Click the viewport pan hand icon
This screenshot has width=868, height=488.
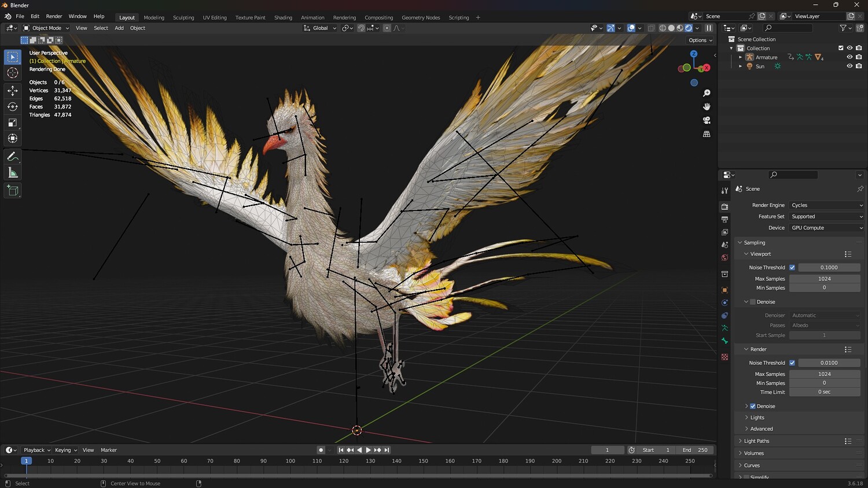pyautogui.click(x=707, y=106)
